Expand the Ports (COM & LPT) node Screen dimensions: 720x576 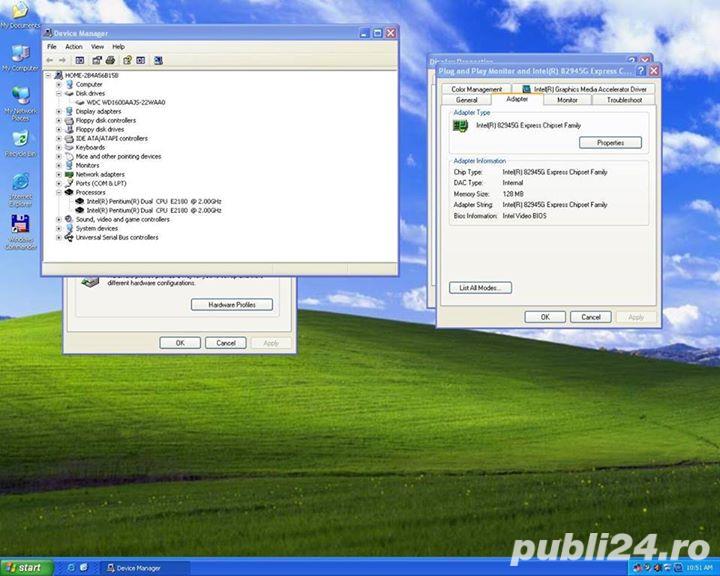pyautogui.click(x=59, y=184)
